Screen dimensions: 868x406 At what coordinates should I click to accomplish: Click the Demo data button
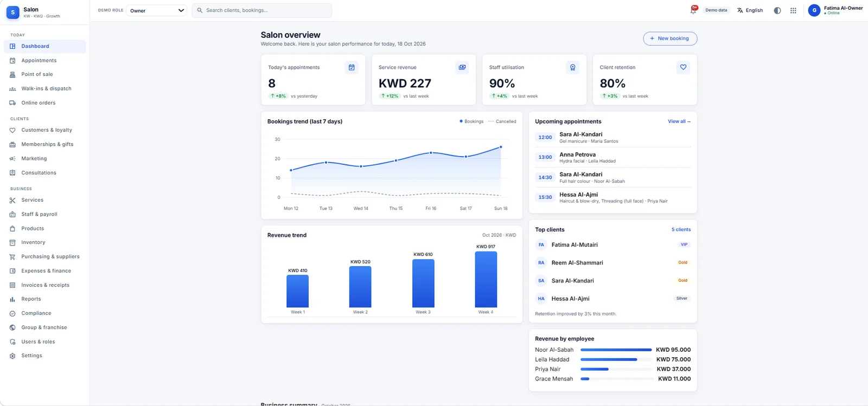click(716, 10)
